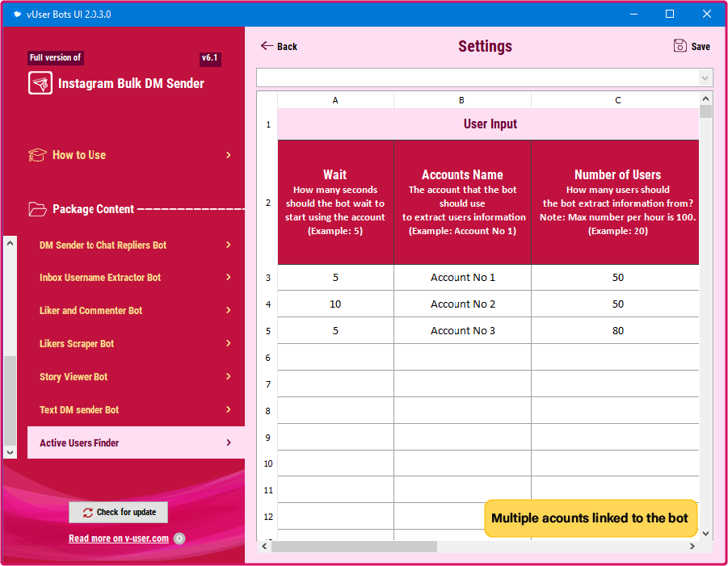Click the Package Content heading
Viewport: 728px width, 566px height.
click(93, 209)
